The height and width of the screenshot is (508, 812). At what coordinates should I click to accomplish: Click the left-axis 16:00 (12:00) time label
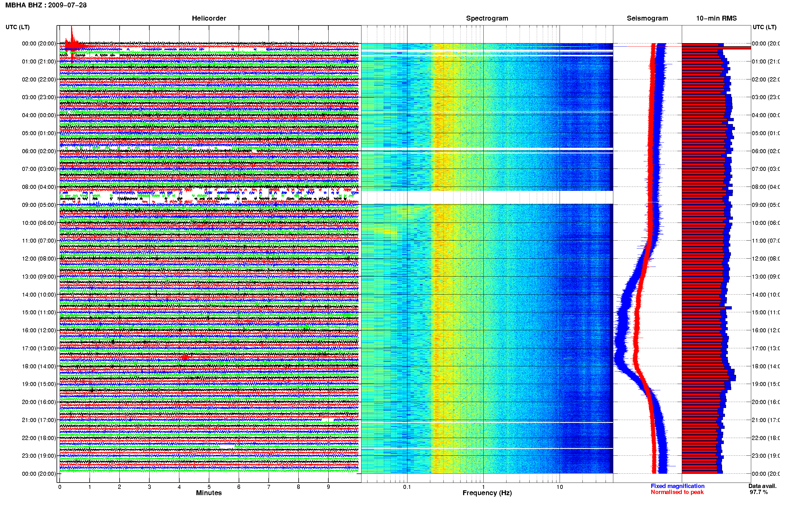pyautogui.click(x=39, y=330)
